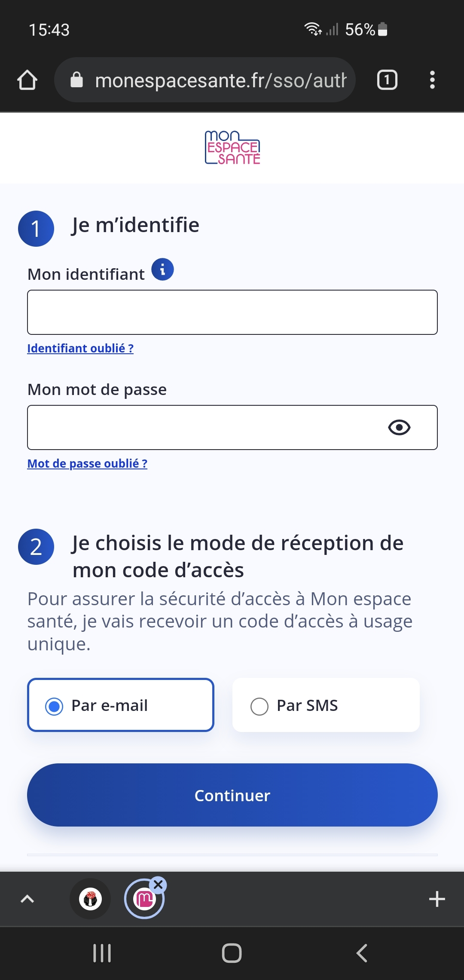This screenshot has width=464, height=980.
Task: Click the Mon Espace Santé logo
Action: (x=232, y=147)
